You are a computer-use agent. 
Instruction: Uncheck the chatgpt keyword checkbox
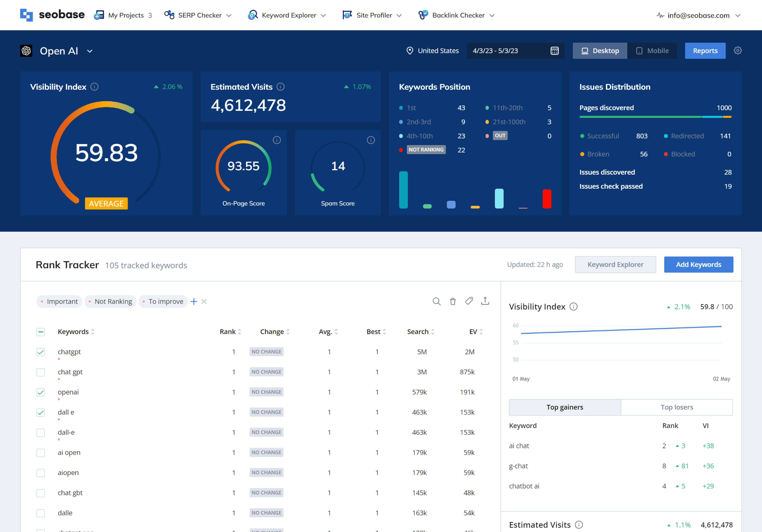pyautogui.click(x=41, y=352)
